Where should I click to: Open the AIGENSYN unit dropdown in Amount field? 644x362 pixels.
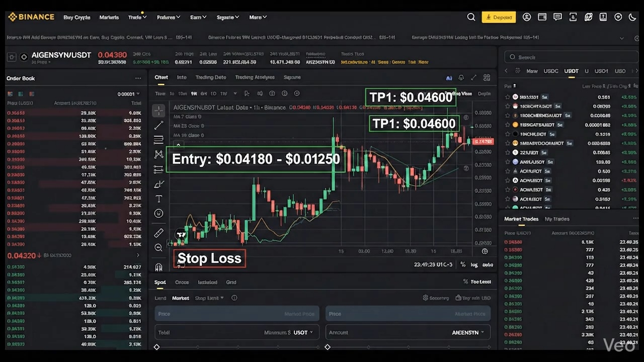tap(468, 332)
